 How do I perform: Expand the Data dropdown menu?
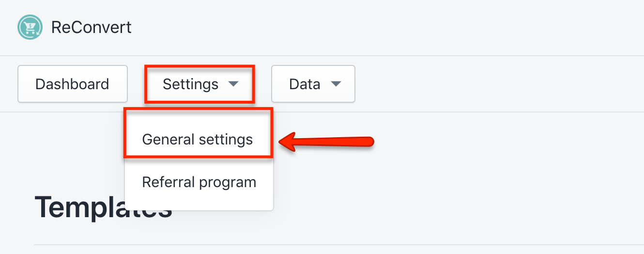313,84
